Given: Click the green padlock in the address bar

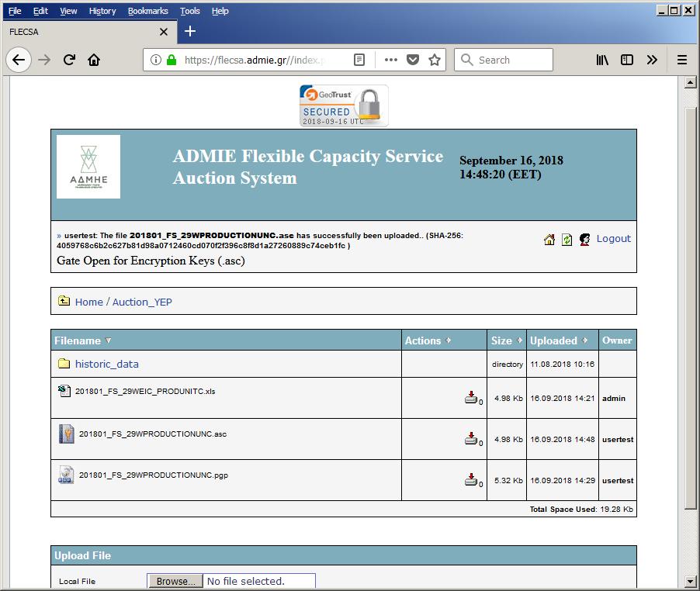Looking at the screenshot, I should click(172, 60).
